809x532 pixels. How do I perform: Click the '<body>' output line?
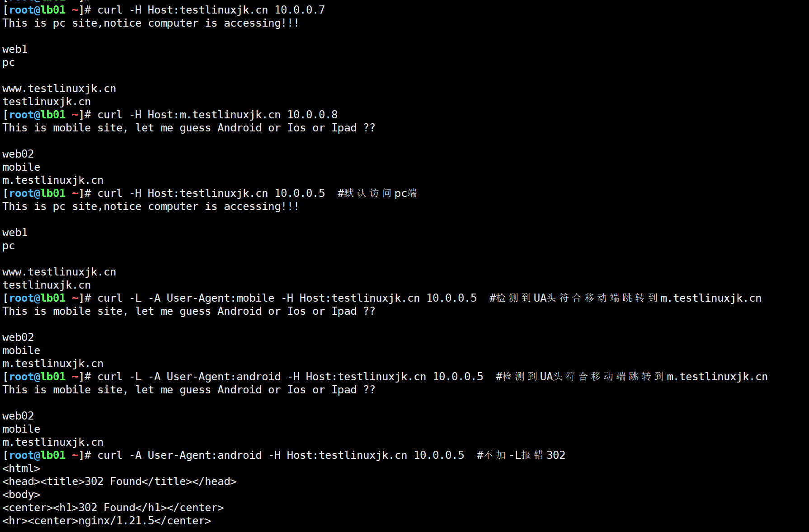(21, 495)
